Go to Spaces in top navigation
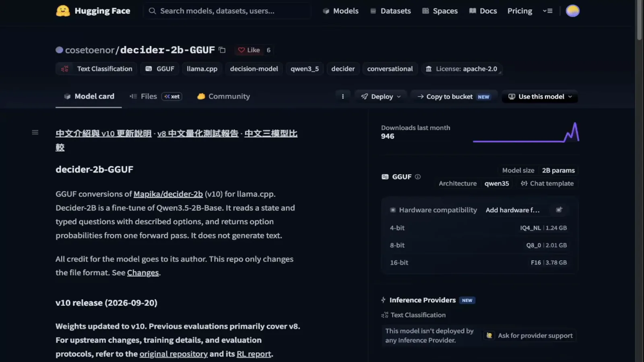 click(x=440, y=11)
